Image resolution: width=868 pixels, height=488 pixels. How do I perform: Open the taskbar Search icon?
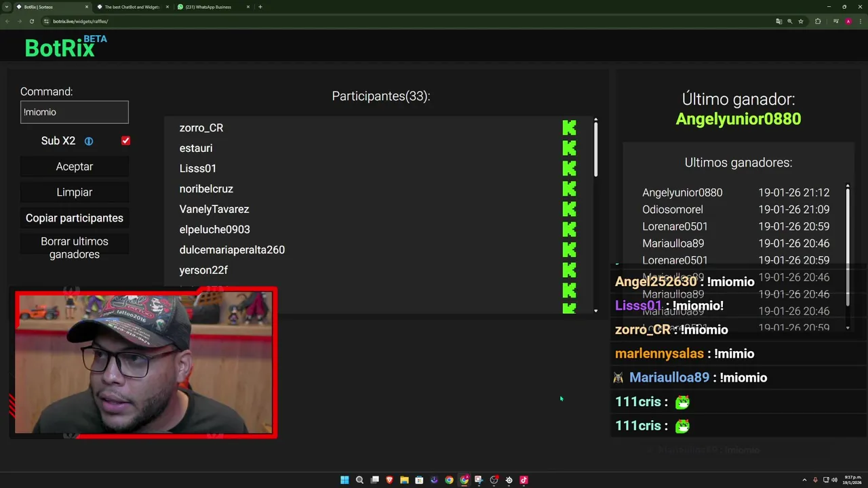coord(359,480)
